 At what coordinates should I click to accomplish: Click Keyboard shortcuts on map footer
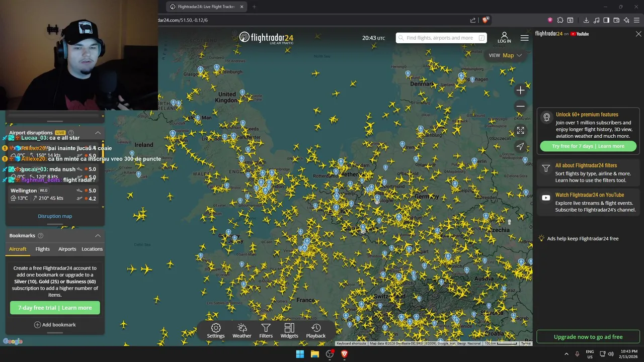[x=351, y=343]
